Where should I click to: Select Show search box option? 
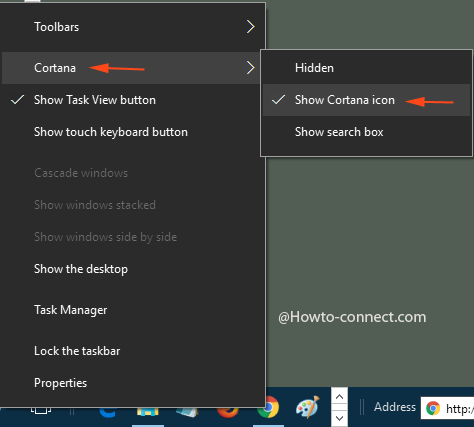(366, 132)
